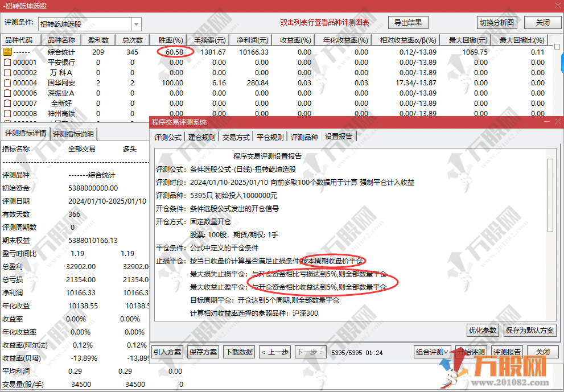Open the 设置报告 tab
Image resolution: width=564 pixels, height=392 pixels.
[339, 137]
